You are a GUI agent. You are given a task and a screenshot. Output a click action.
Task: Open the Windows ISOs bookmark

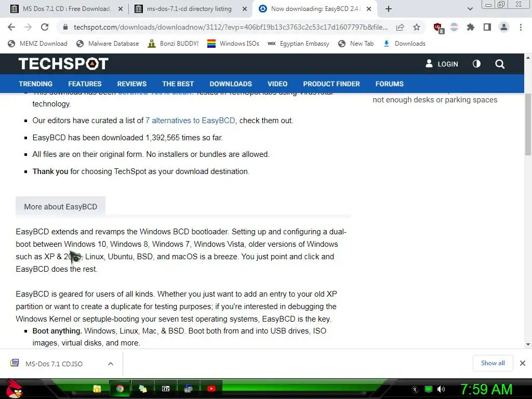tap(233, 44)
